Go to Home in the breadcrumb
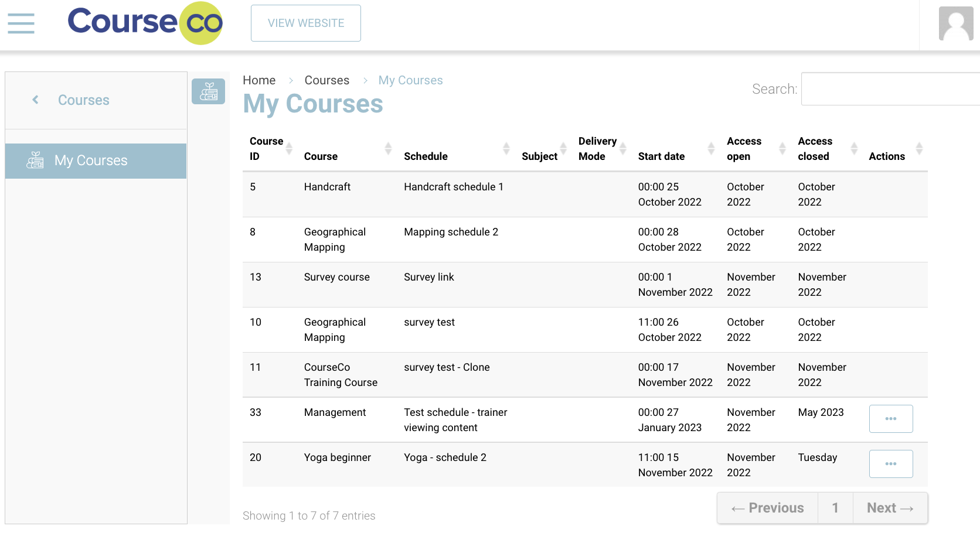This screenshot has height=543, width=980. click(x=259, y=80)
